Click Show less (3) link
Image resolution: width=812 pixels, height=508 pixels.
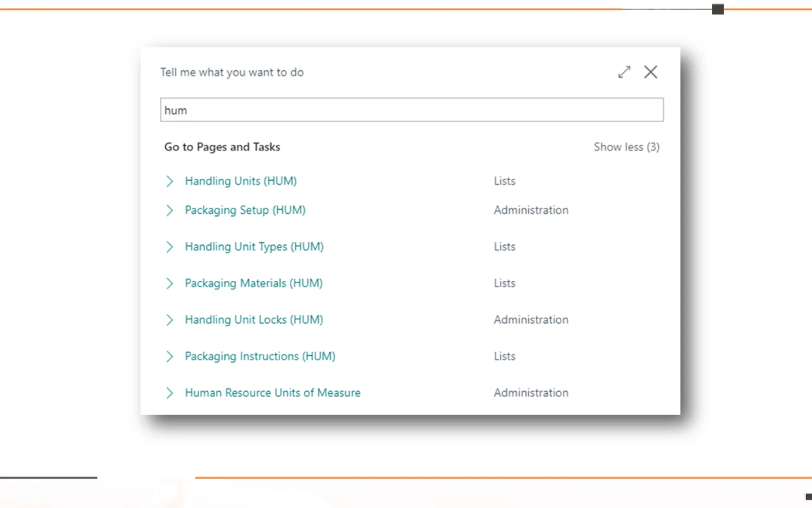pos(627,147)
